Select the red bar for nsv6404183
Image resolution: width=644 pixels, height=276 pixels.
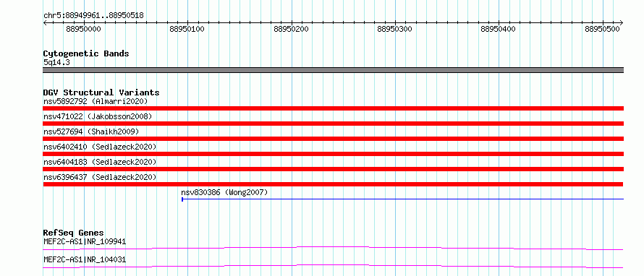click(333, 169)
